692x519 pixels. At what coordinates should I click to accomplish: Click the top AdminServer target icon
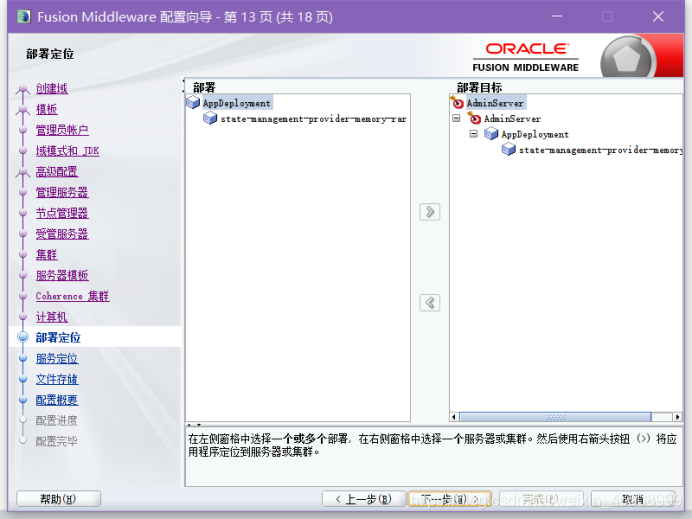tap(457, 102)
